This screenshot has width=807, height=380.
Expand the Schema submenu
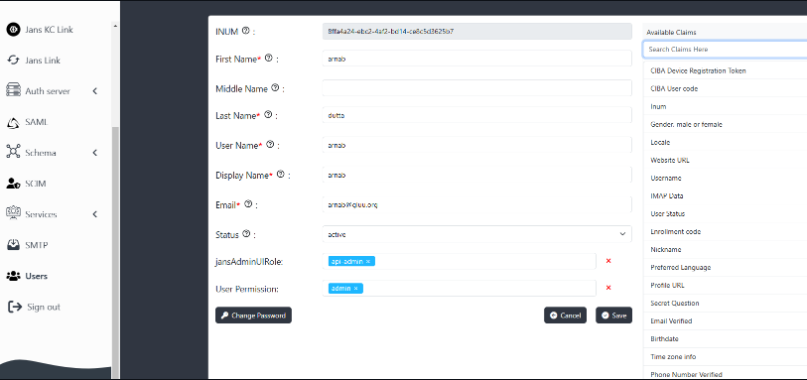click(95, 153)
